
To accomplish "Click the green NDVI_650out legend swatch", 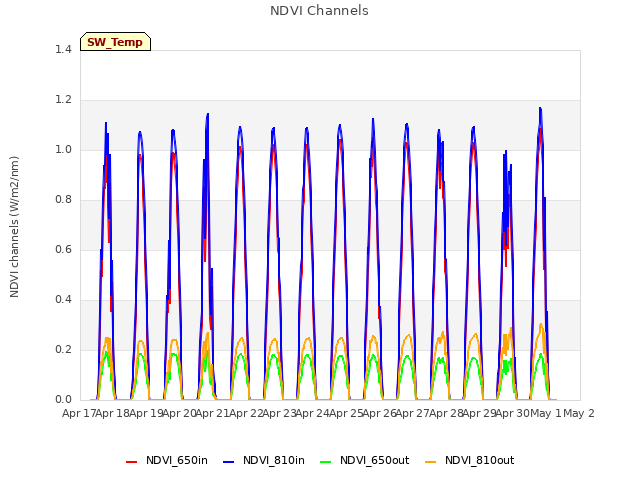I will [326, 462].
